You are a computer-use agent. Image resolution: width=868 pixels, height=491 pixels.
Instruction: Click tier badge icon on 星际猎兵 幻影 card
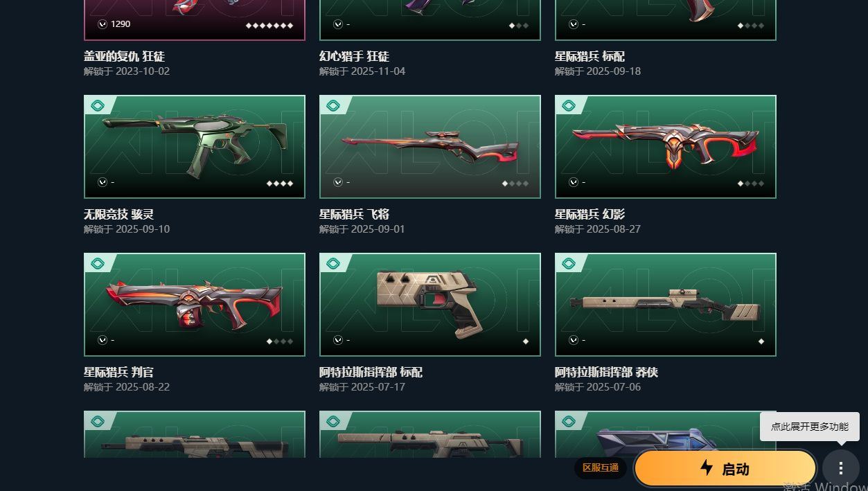click(x=569, y=105)
